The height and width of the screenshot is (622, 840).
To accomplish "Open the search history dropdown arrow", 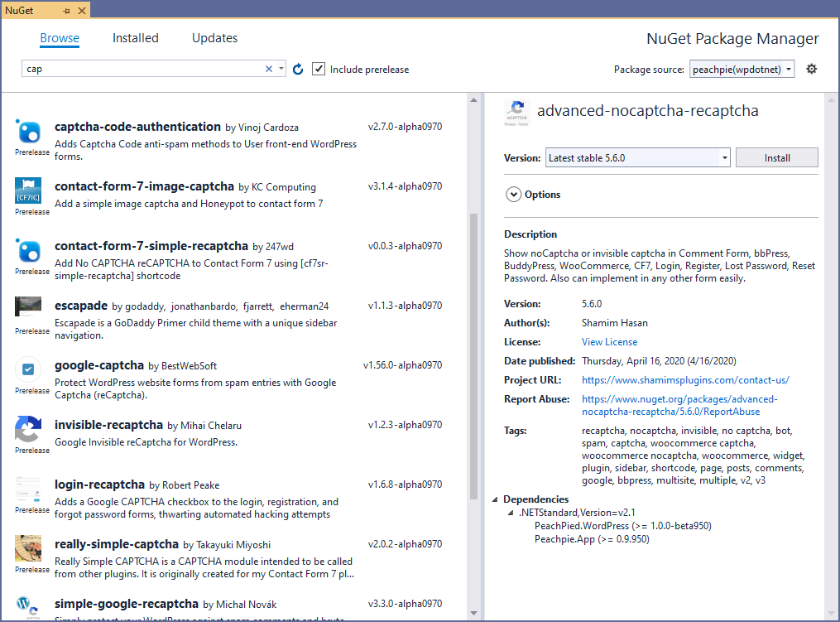I will point(281,69).
